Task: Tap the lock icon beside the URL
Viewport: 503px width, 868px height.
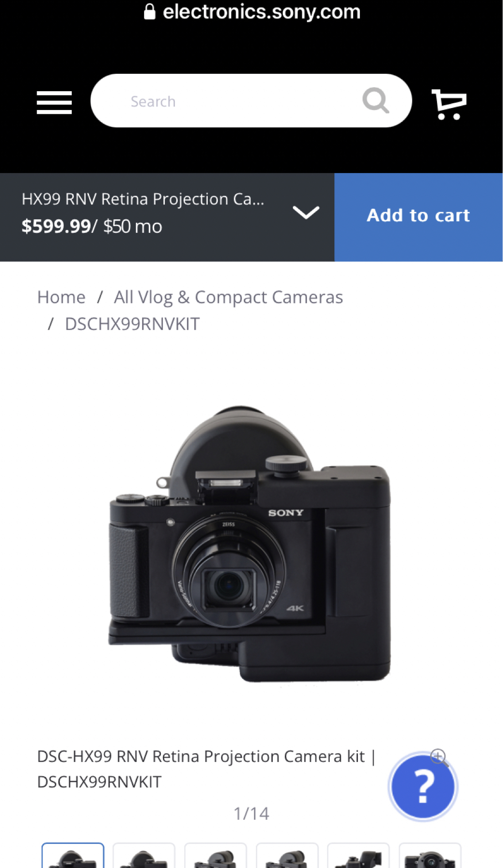Action: [150, 12]
